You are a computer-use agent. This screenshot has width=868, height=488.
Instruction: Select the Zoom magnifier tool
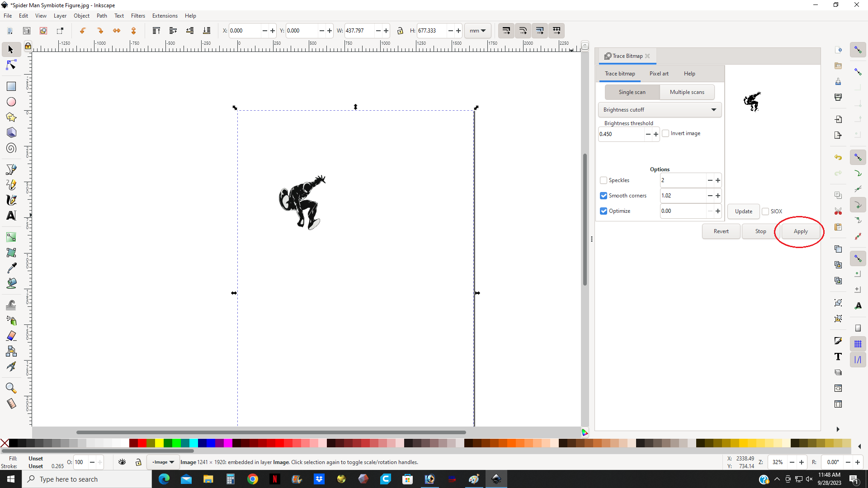[x=11, y=388]
